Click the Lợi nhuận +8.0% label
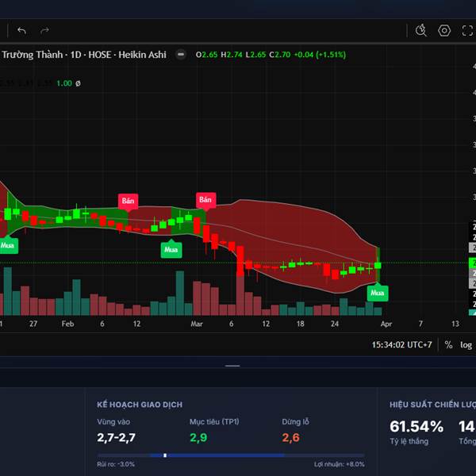Screen dimensions: 476x476 [x=339, y=464]
